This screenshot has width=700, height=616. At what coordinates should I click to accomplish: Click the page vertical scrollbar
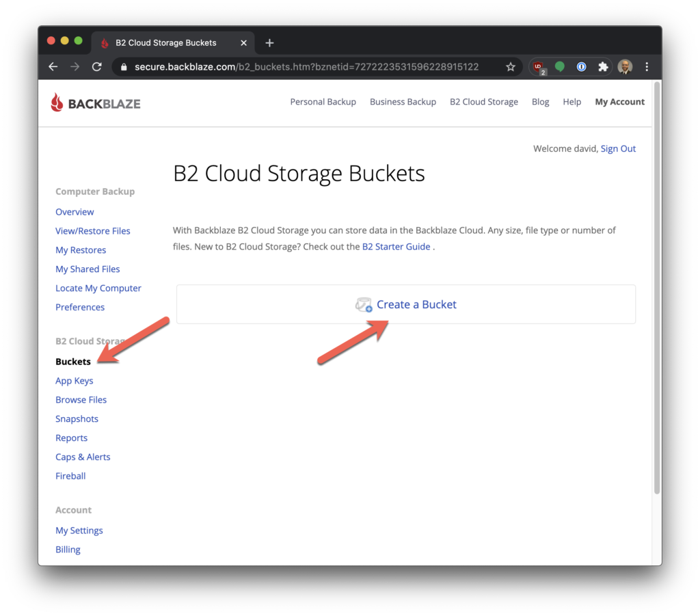[657, 287]
